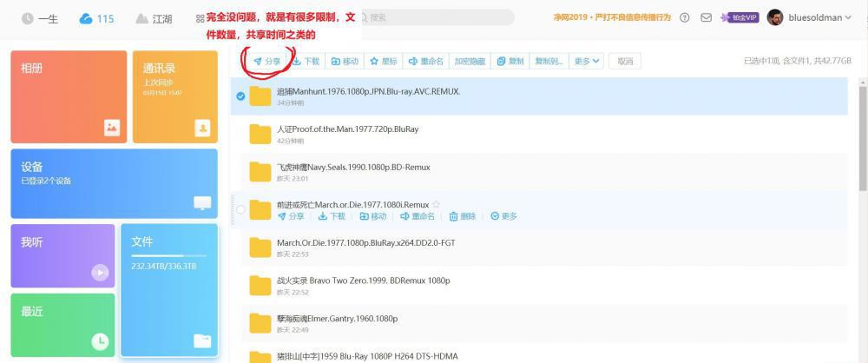Click the folder icon in 文件 tile
868x363 pixels.
[x=202, y=340]
